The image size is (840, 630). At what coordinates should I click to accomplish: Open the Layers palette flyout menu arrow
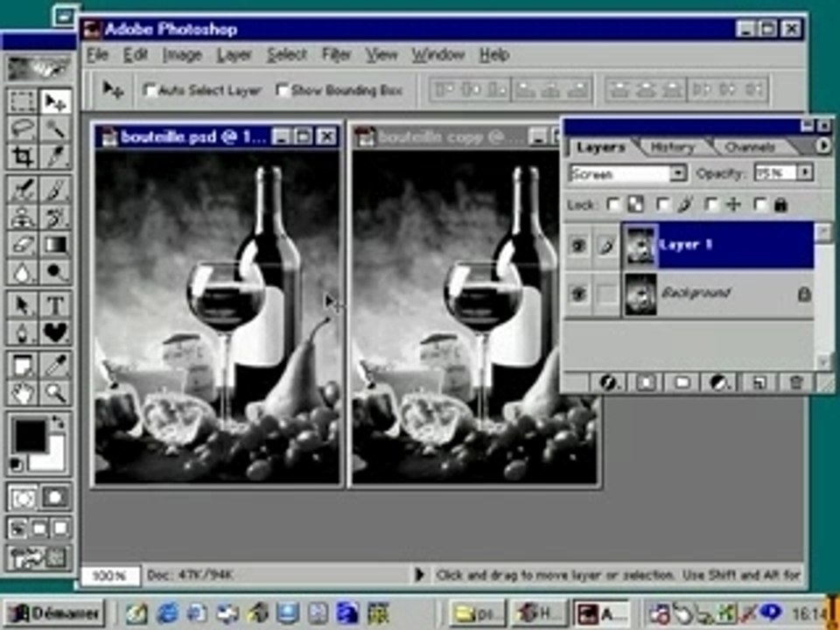click(823, 145)
